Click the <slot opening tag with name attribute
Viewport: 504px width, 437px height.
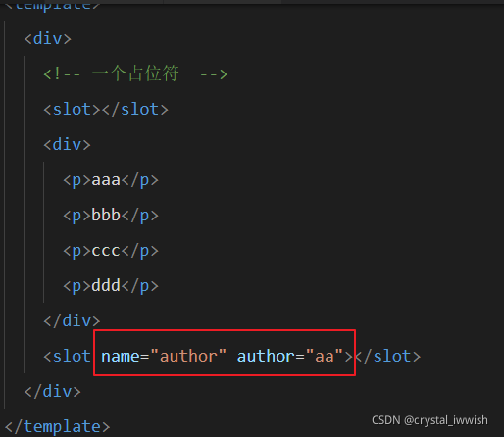tap(67, 356)
